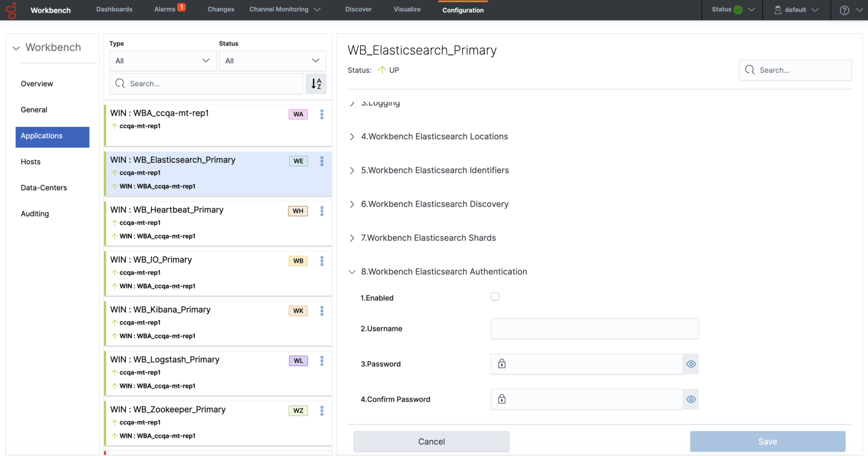Screen dimensions: 868x456
Task: Show the Password field contents
Action: point(690,364)
